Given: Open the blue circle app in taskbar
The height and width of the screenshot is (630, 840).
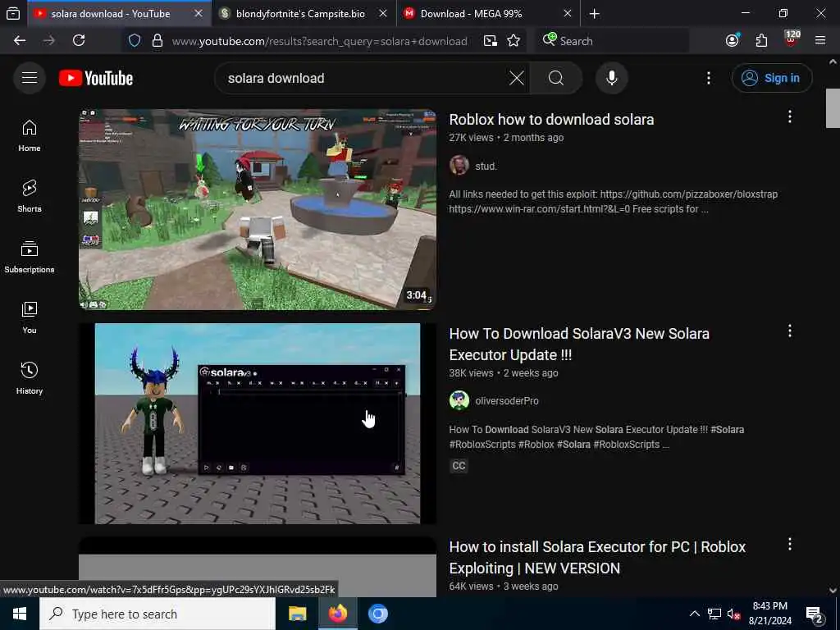Looking at the screenshot, I should coord(377,614).
